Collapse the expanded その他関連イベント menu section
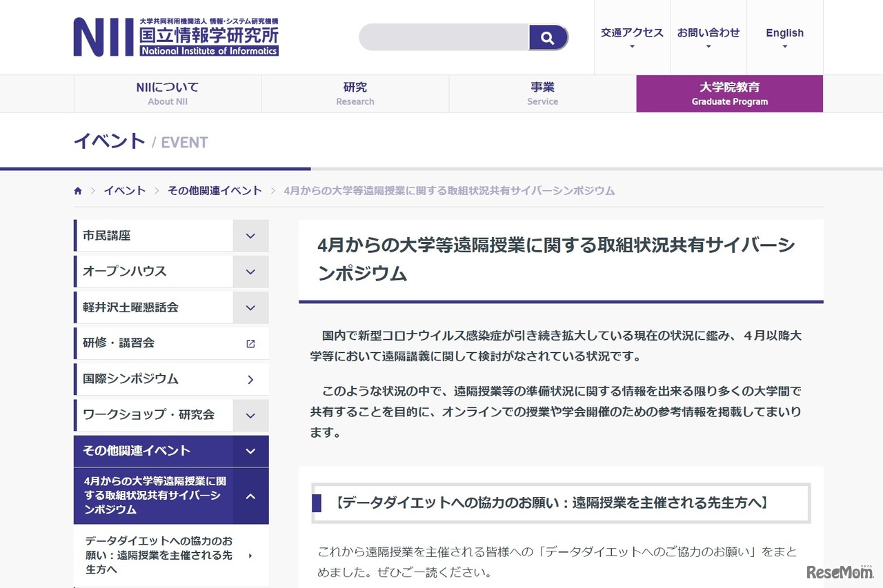Viewport: 883px width, 588px height. pyautogui.click(x=250, y=451)
